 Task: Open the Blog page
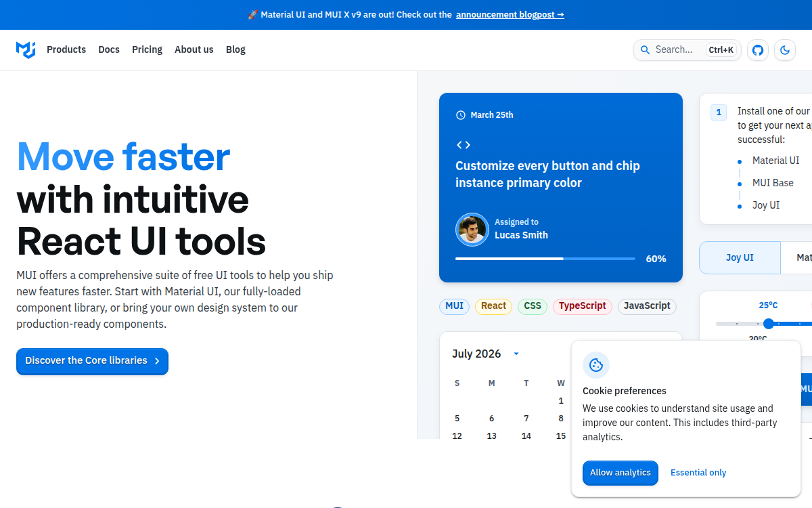235,49
